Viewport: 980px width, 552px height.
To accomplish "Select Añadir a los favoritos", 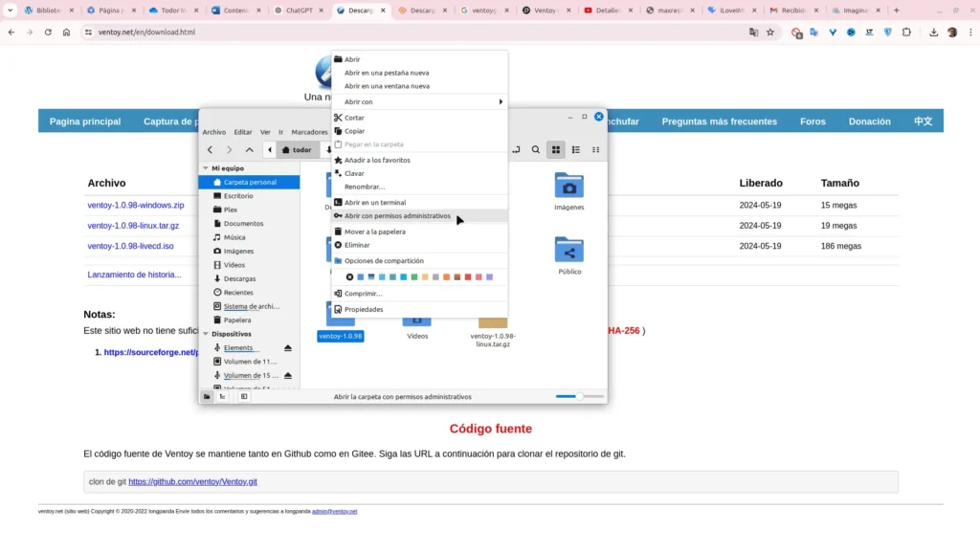I will pos(419,160).
